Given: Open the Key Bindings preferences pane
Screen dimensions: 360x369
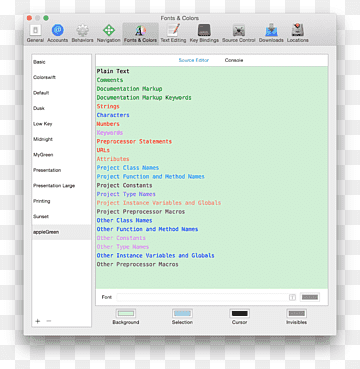Looking at the screenshot, I should coord(204,34).
